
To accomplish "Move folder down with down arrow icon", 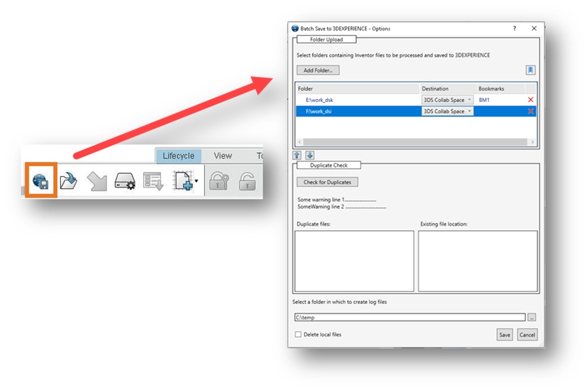I will tap(310, 155).
